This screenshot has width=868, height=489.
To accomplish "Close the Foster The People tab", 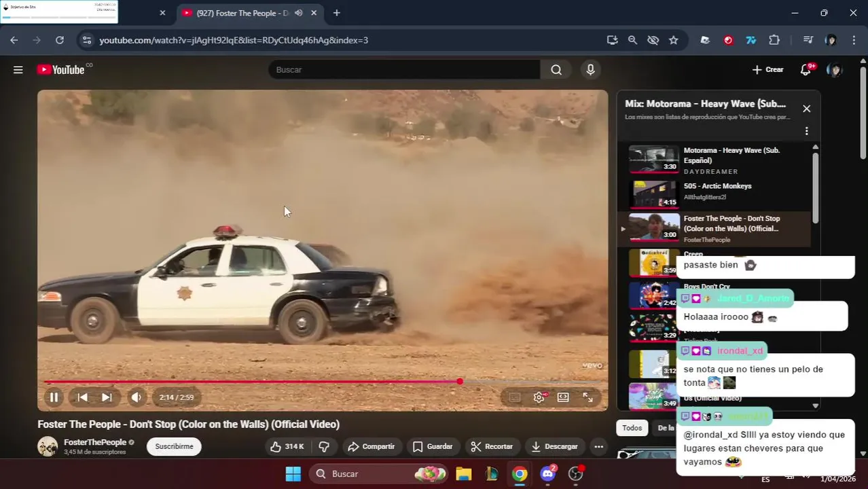I will 314,13.
